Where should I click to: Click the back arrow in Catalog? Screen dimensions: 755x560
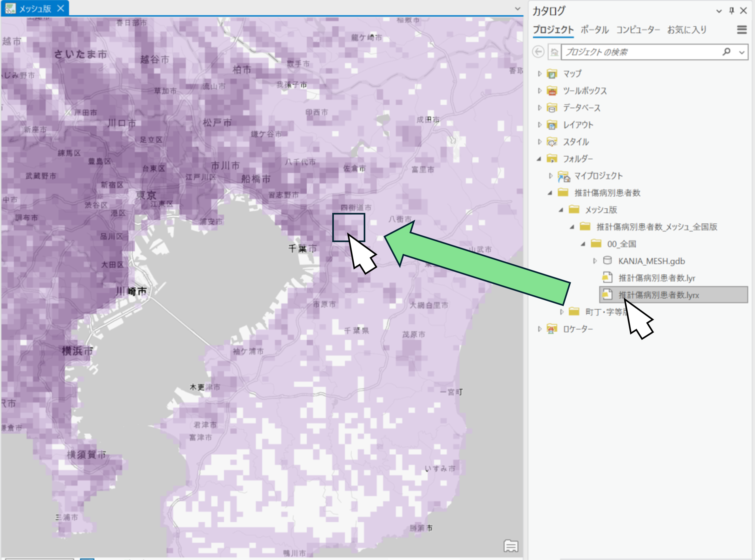(538, 52)
